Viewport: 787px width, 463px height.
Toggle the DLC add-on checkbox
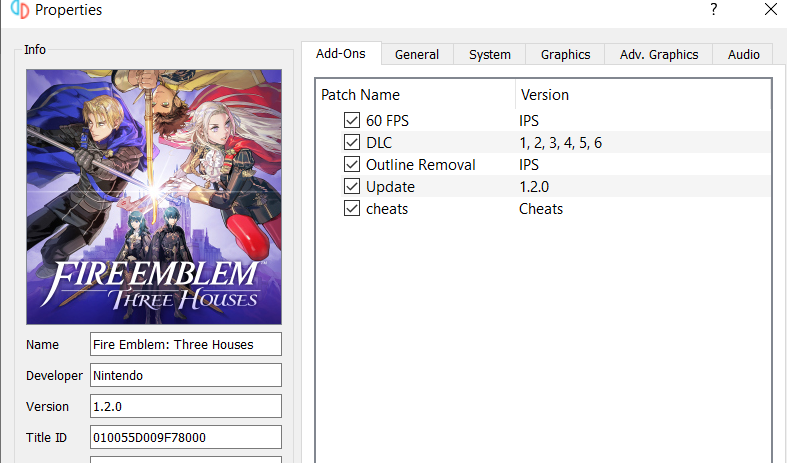(x=352, y=142)
